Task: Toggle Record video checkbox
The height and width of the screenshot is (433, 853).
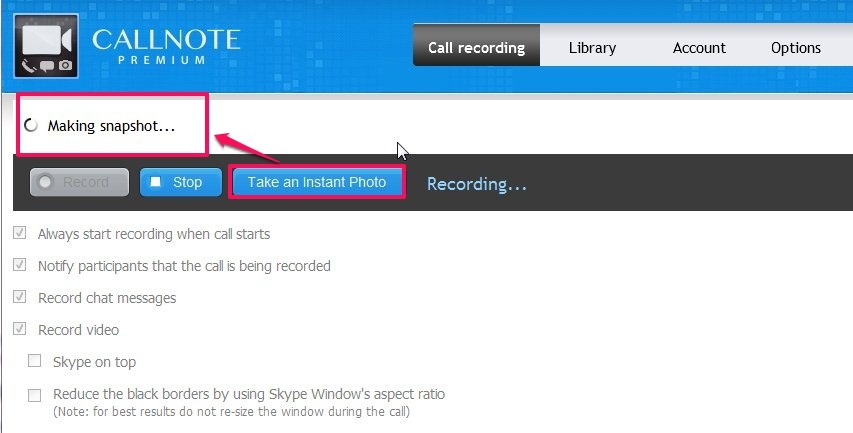Action: [x=20, y=329]
